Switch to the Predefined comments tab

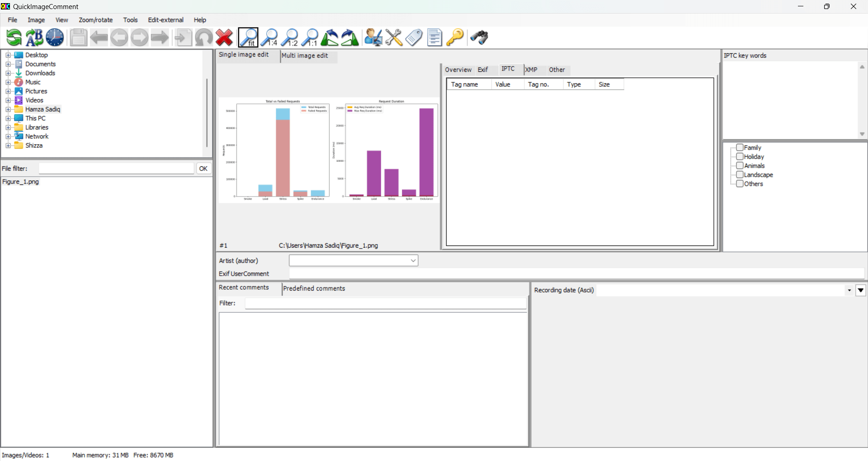(x=314, y=288)
